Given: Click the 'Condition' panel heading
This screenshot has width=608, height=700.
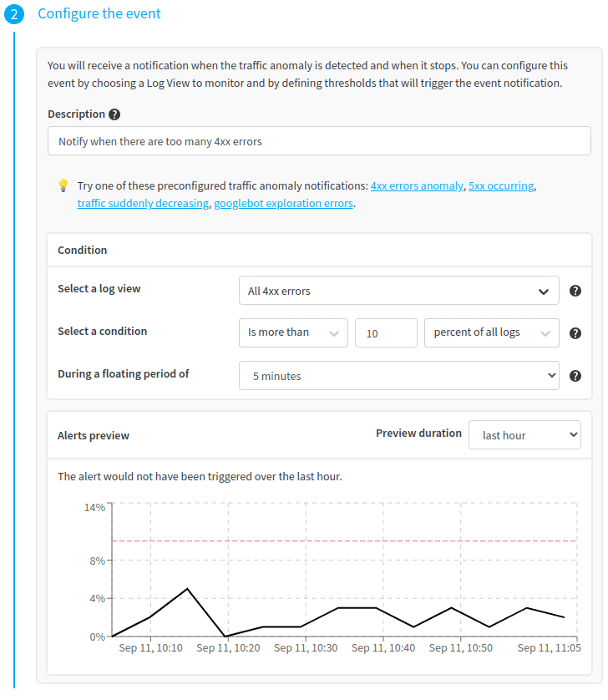Looking at the screenshot, I should 82,250.
